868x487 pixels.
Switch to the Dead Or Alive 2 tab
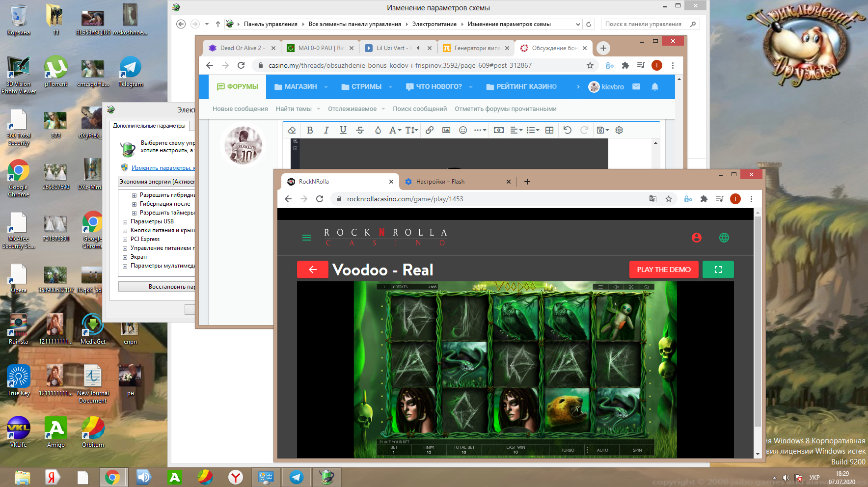tap(242, 48)
